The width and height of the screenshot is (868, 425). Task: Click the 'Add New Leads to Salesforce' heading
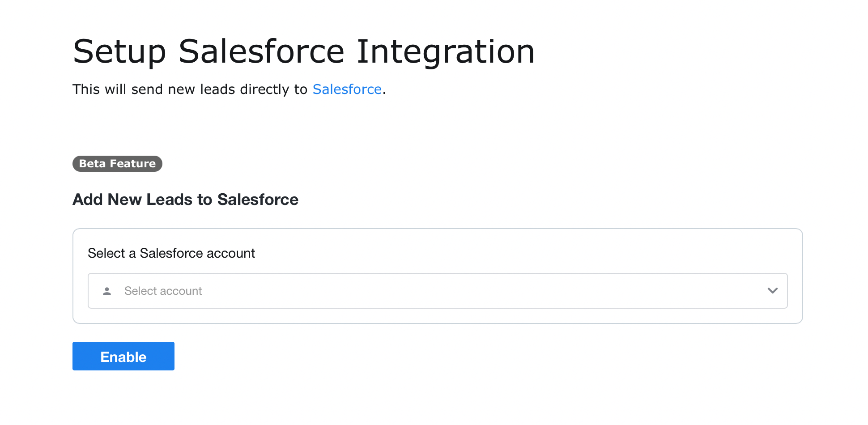(185, 200)
